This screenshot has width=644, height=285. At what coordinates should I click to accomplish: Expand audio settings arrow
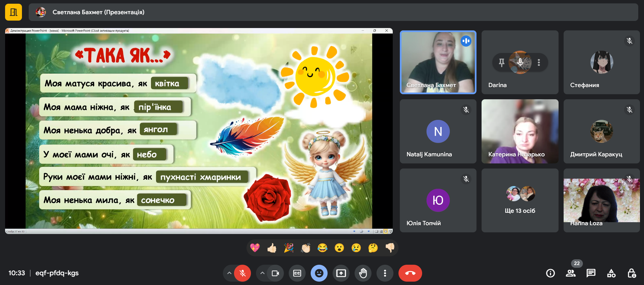[229, 273]
